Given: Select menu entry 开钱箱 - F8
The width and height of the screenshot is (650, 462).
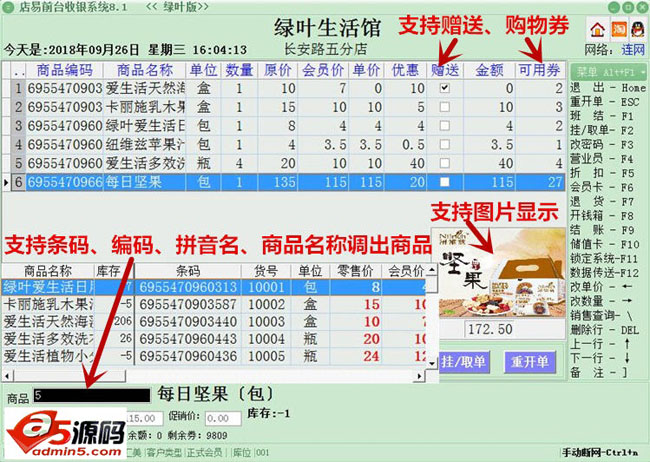Looking at the screenshot, I should 601,216.
